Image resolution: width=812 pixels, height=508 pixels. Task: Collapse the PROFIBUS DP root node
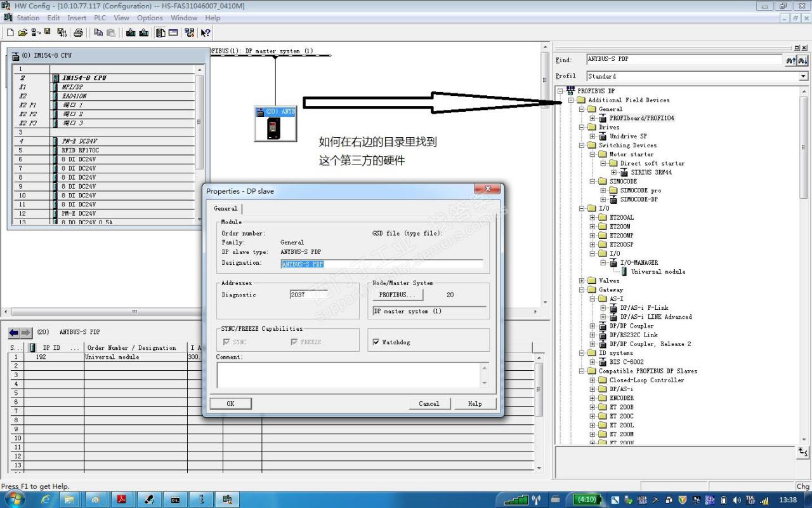click(x=560, y=91)
